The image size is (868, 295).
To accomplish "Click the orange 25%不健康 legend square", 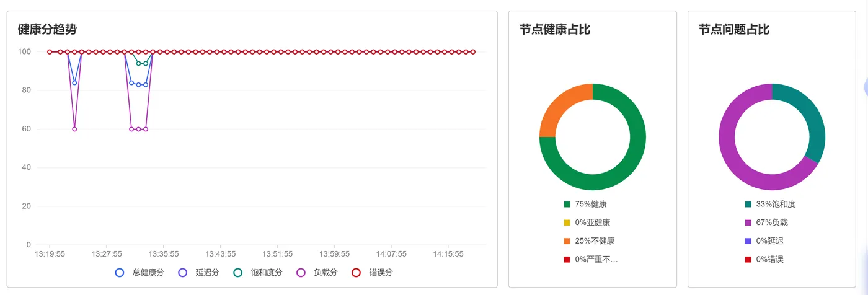I will (567, 241).
